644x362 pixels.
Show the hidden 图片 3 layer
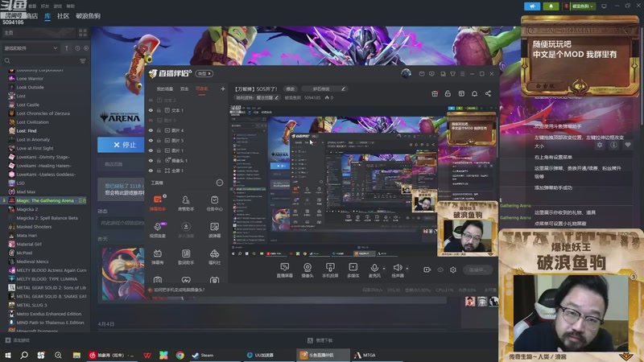point(151,120)
